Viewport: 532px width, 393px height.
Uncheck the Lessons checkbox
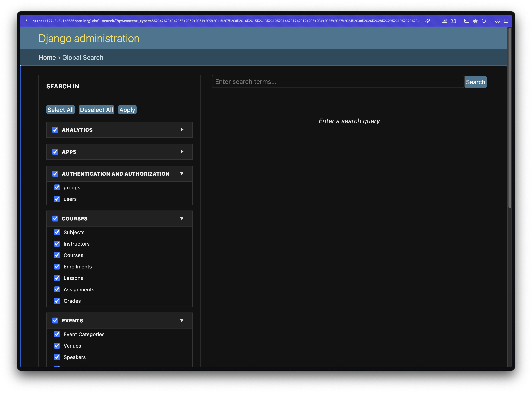pos(57,278)
